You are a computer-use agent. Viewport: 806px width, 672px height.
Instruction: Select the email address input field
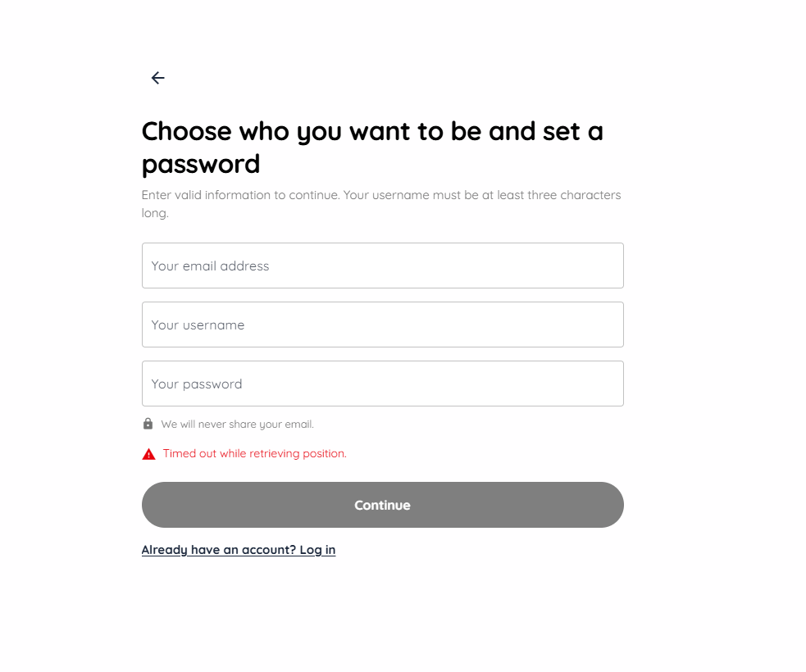(x=382, y=266)
